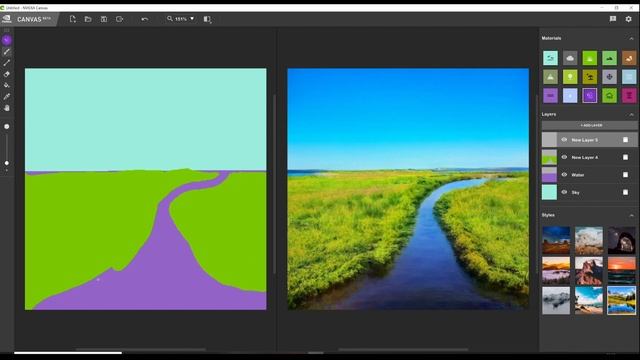This screenshot has width=640, height=360.
Task: Choose the purple river material swatch
Action: click(x=550, y=96)
